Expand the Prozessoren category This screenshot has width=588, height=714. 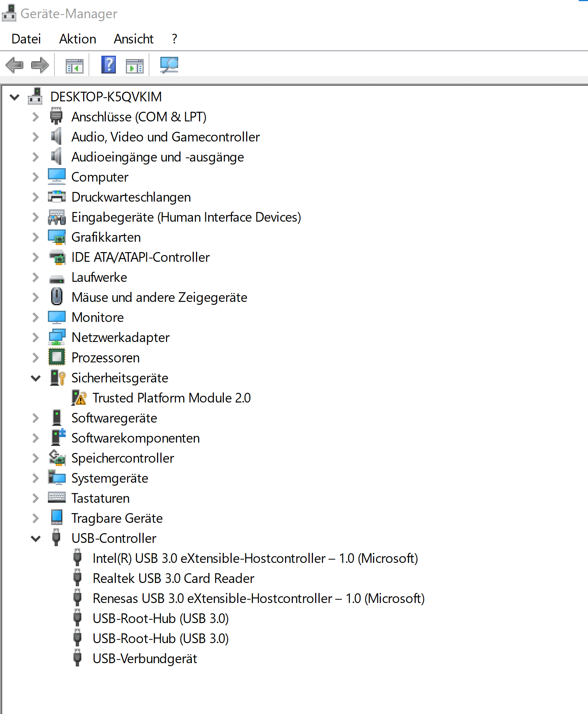click(36, 358)
